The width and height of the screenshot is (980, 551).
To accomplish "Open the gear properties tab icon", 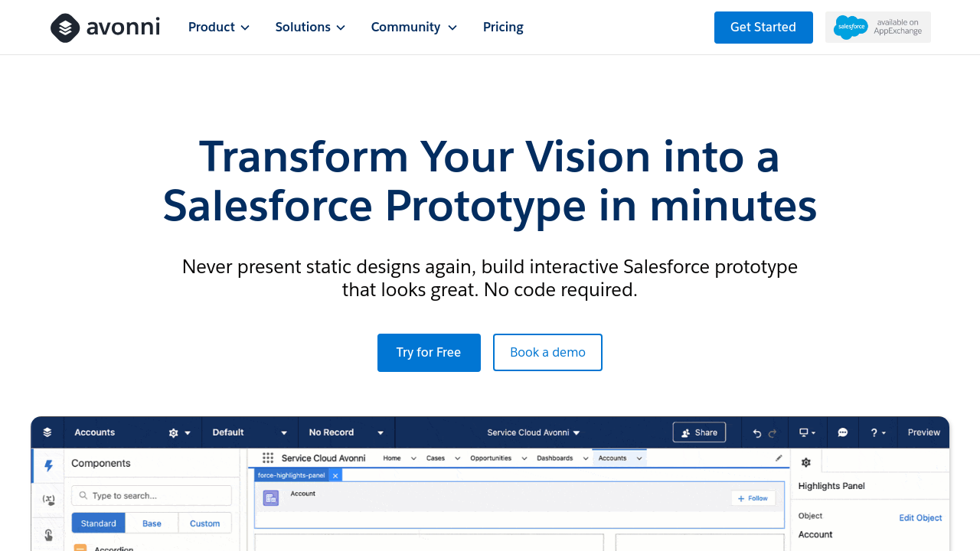I will coord(805,462).
